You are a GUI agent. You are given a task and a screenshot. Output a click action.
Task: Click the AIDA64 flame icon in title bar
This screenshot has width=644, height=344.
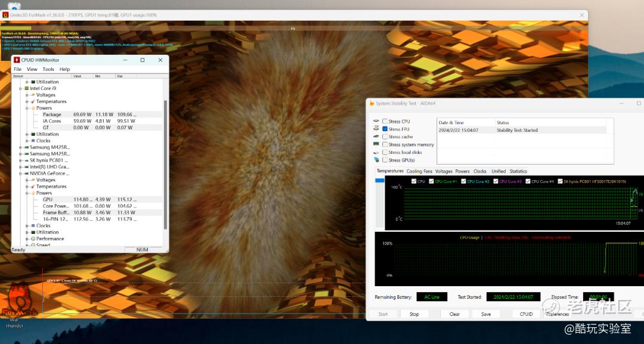tap(371, 104)
